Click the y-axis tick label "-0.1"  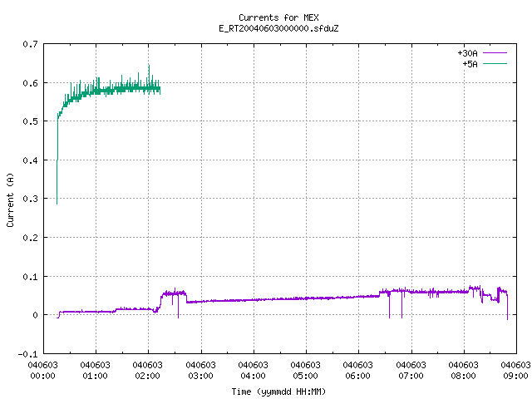[x=27, y=354]
